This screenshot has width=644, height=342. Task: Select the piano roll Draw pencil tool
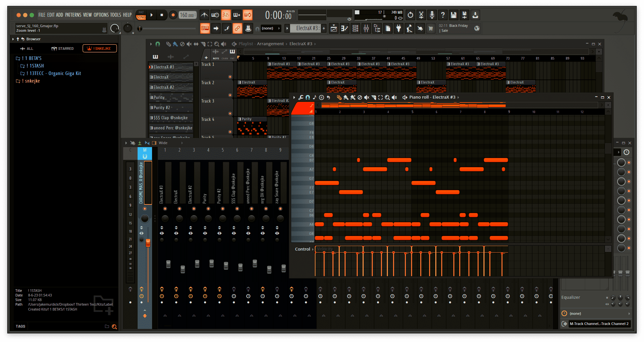tap(339, 97)
